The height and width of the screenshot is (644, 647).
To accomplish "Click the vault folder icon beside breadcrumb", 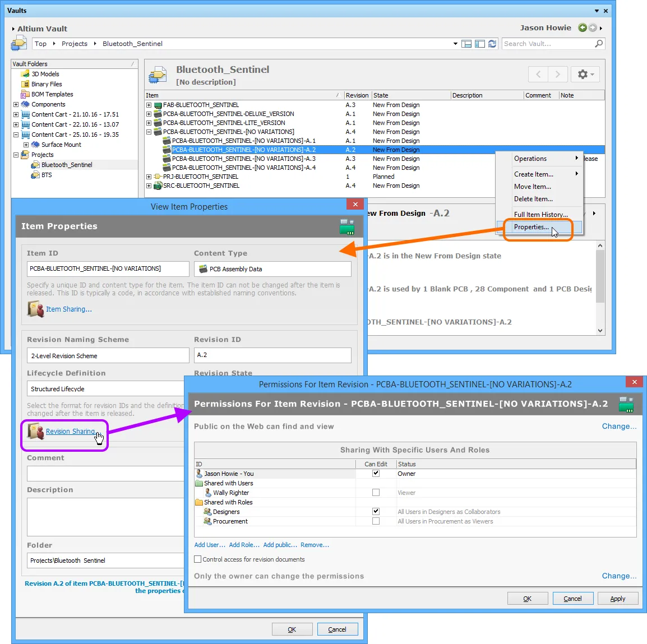I will pos(19,43).
